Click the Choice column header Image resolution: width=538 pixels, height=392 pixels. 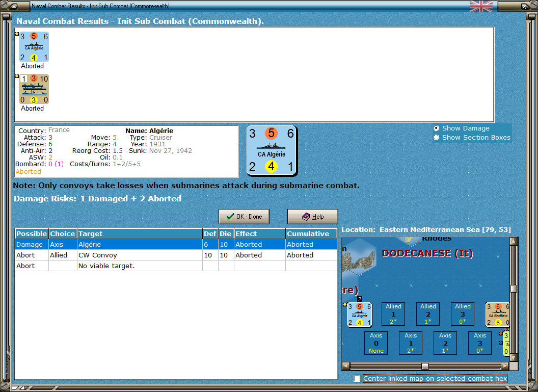point(63,234)
